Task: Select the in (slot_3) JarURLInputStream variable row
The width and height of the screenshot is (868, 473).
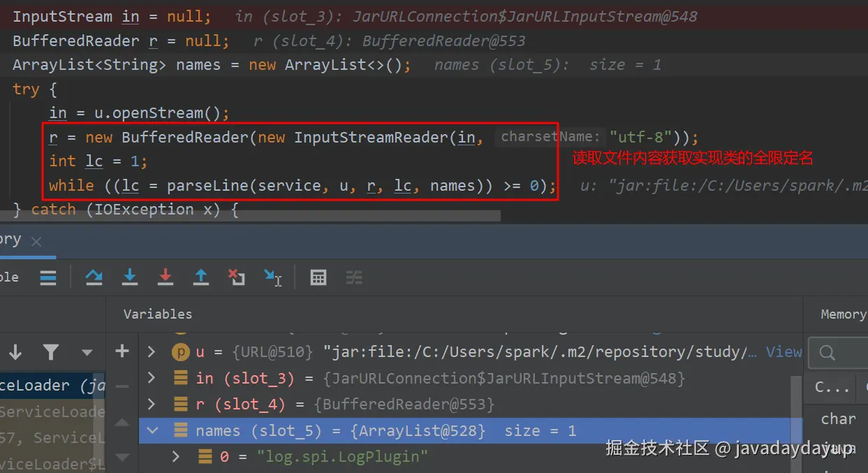Action: coord(466,378)
